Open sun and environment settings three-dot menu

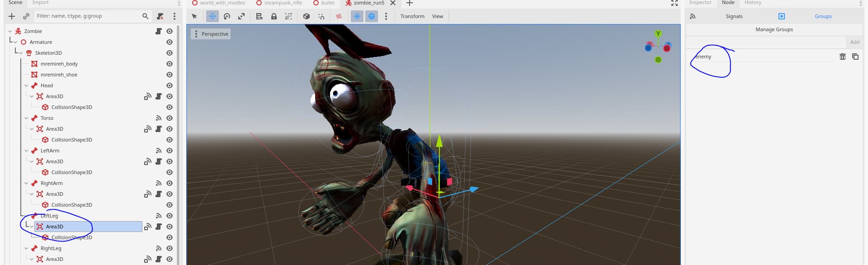386,16
